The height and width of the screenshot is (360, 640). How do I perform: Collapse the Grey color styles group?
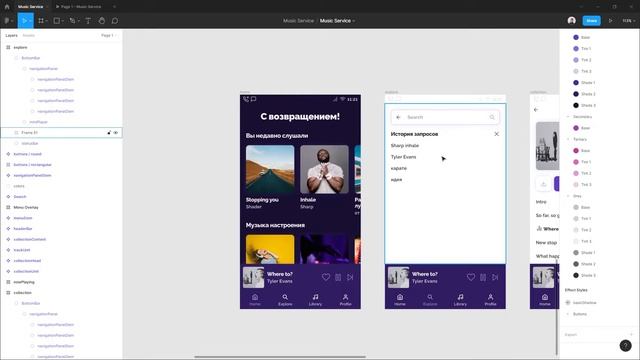[568, 196]
